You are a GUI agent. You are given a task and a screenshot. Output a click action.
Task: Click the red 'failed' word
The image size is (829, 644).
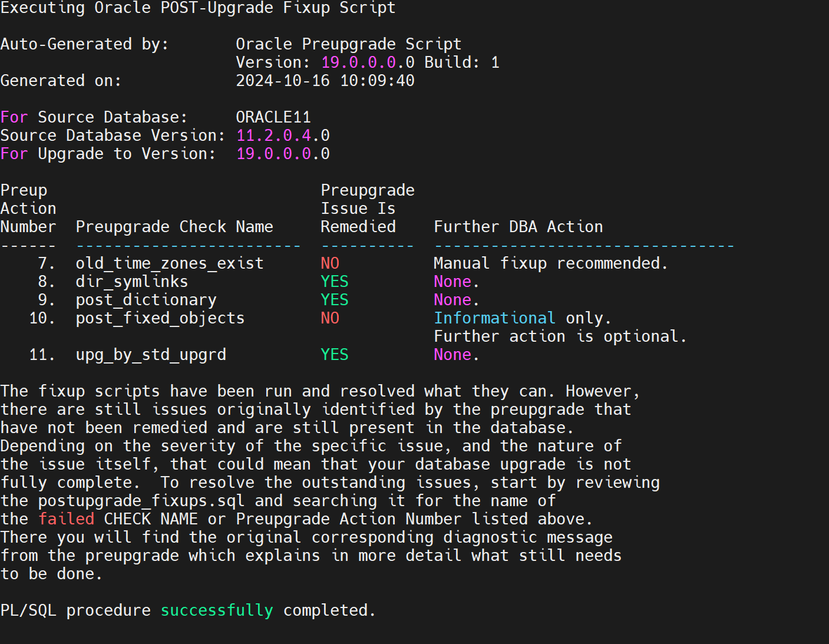(67, 519)
